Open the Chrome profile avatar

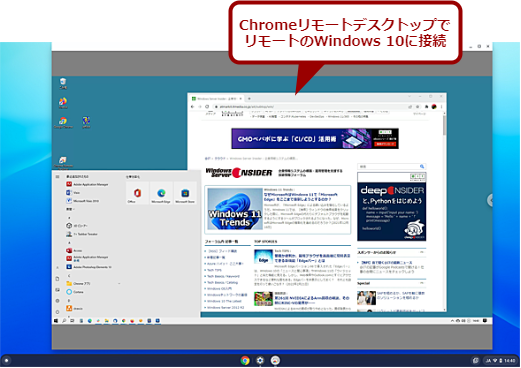click(x=434, y=107)
